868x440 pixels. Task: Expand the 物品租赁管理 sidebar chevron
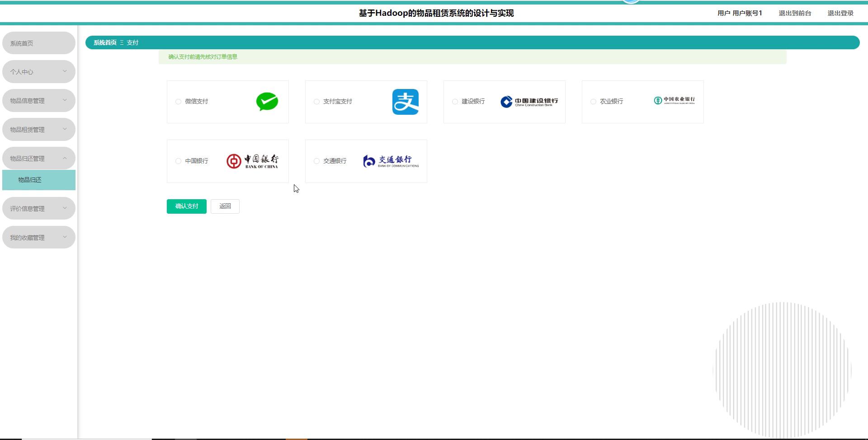point(65,129)
